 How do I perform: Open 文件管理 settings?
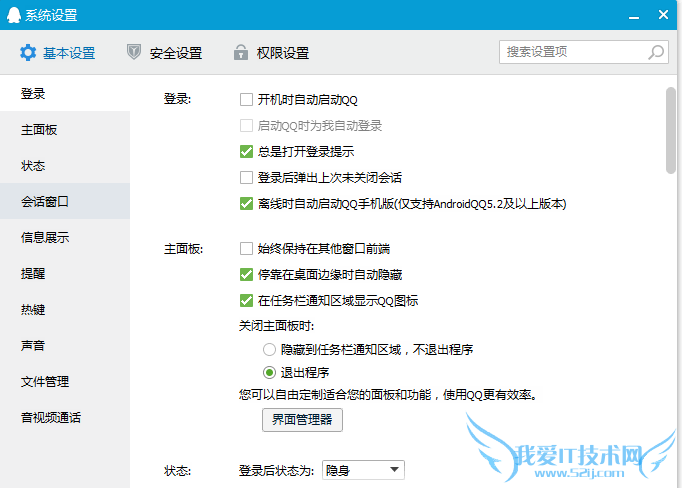(x=65, y=381)
